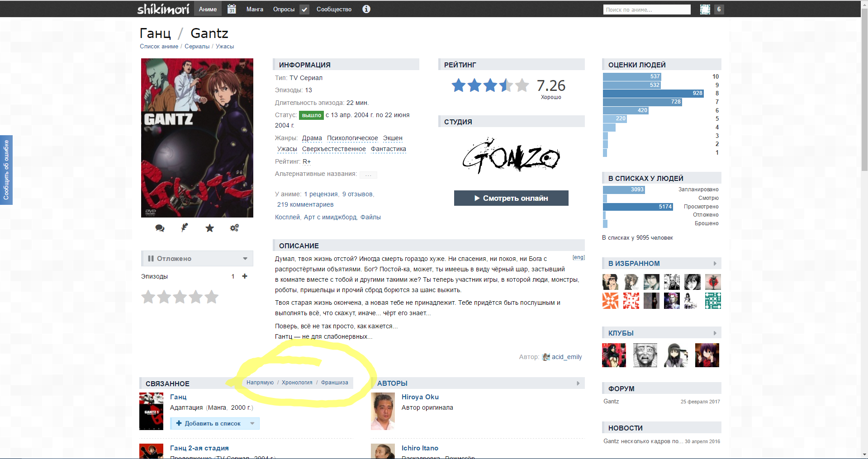The image size is (868, 459).
Task: Focus the Поиск по аниме search field
Action: pos(647,9)
